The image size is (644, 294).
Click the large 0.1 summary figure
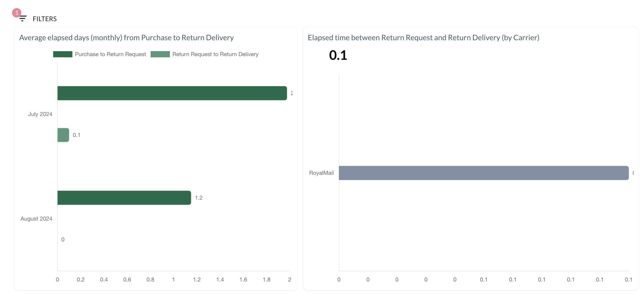tap(338, 55)
